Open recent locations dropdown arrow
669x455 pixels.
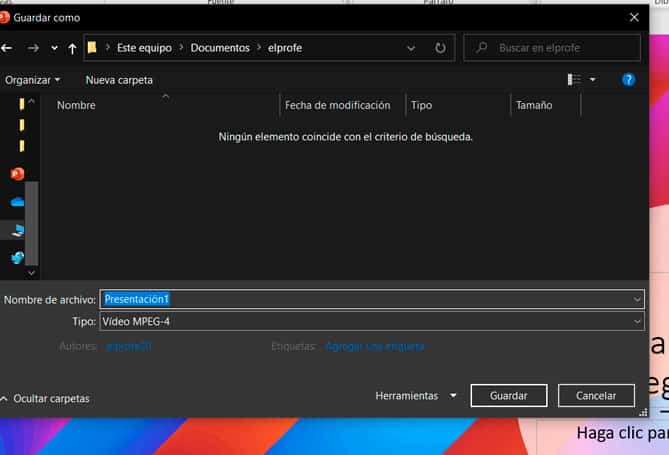54,48
